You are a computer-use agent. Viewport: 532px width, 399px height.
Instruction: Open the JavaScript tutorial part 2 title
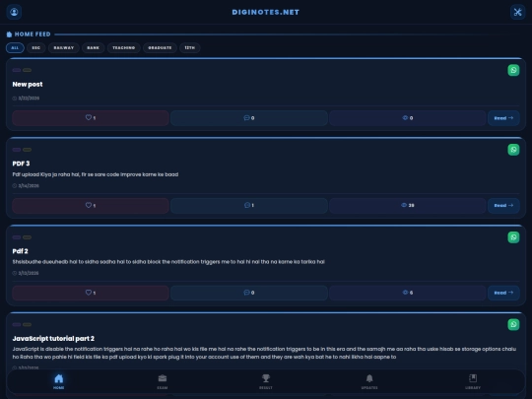[53, 338]
